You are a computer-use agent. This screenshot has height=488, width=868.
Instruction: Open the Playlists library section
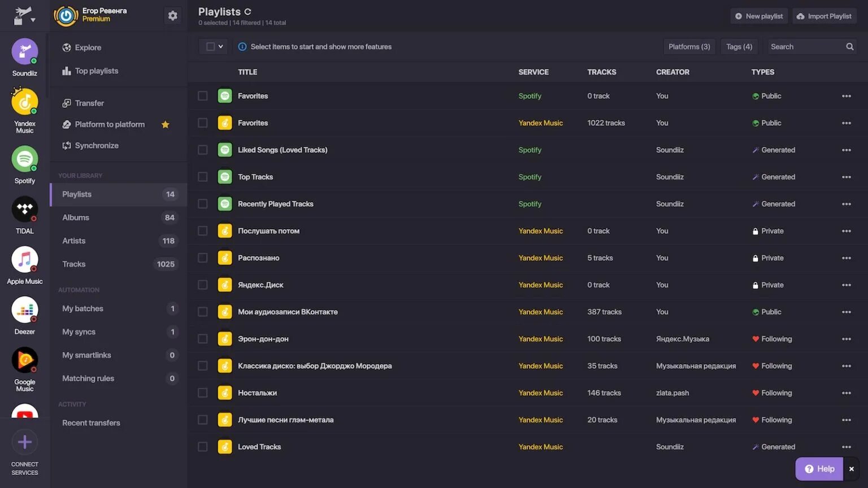(x=119, y=194)
